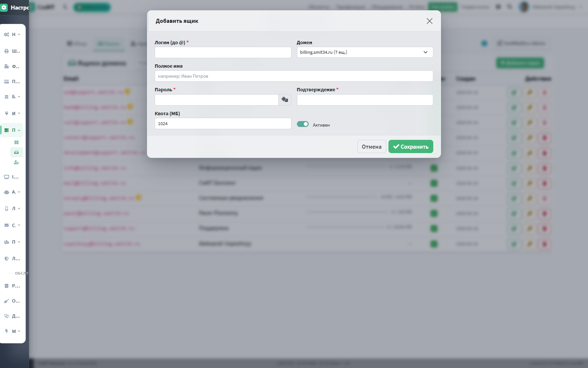Open the Домен dropdown
The image size is (588, 368).
point(365,52)
